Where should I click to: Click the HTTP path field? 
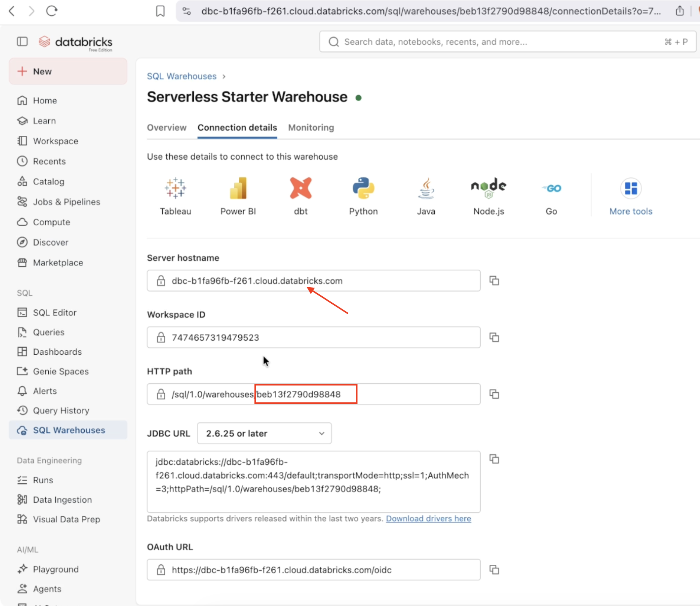pos(314,394)
